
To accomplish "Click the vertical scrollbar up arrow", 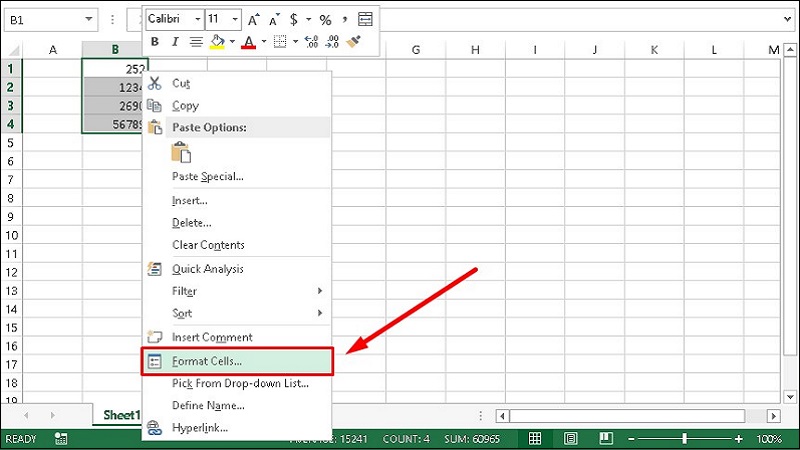I will point(790,50).
